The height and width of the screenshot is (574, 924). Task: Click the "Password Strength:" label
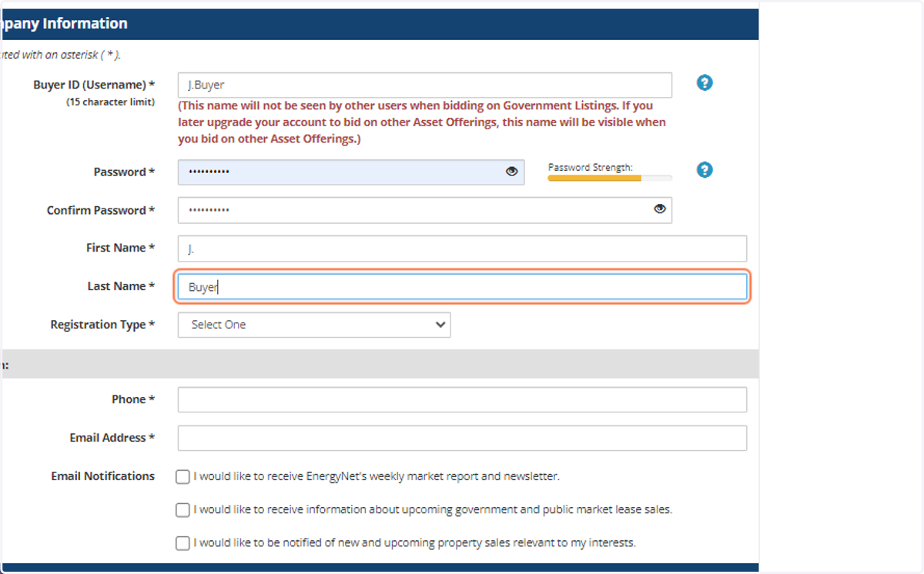coord(591,167)
